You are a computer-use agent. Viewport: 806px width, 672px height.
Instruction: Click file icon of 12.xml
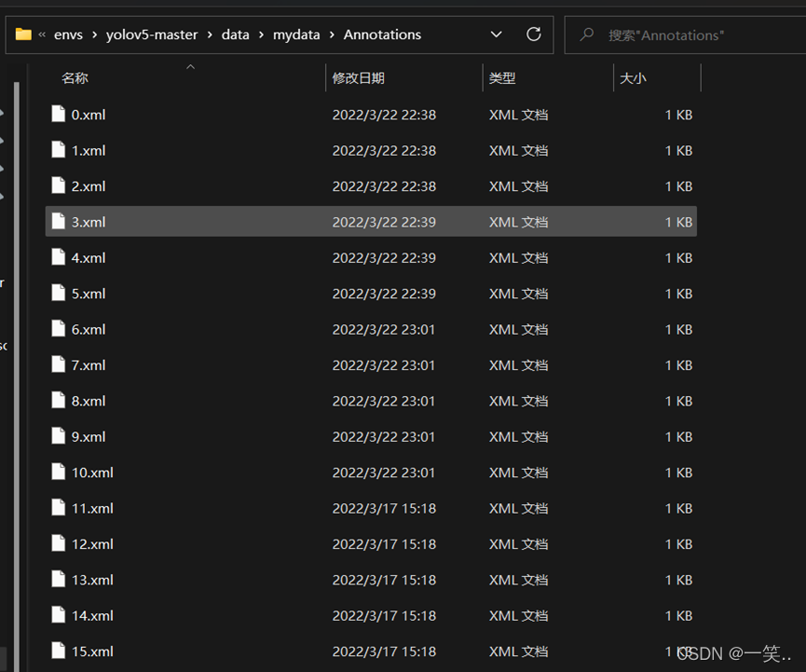pos(59,543)
